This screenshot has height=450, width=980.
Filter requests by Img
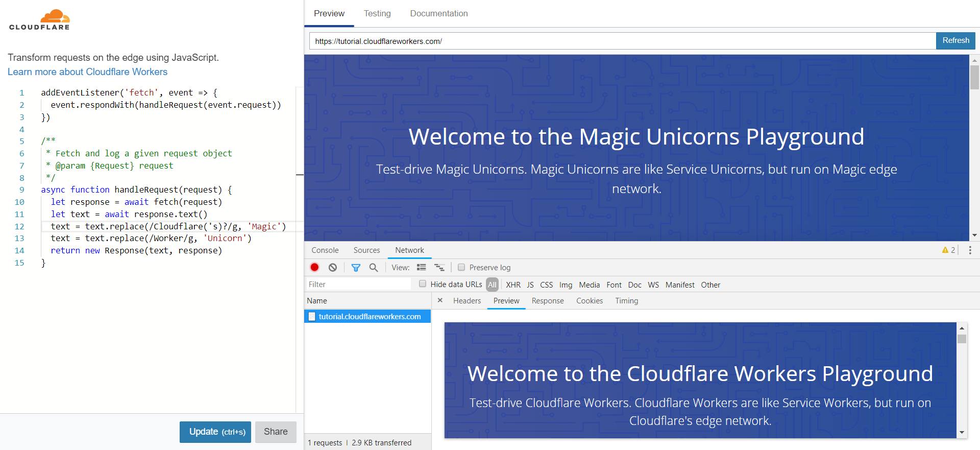point(566,285)
